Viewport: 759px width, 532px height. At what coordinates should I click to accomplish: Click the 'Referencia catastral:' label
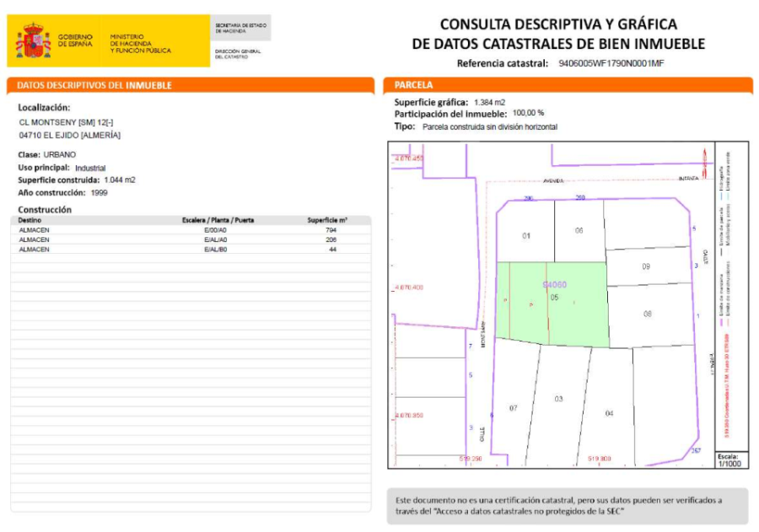(503, 63)
